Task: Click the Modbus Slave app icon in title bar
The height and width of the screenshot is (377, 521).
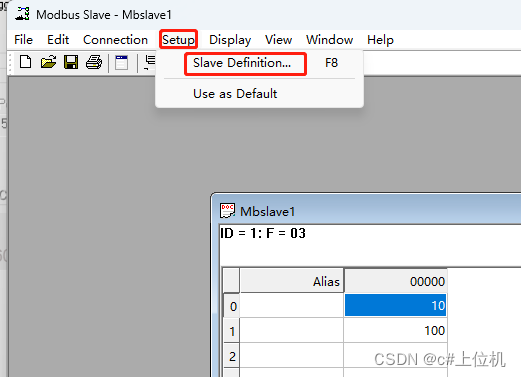Action: point(23,14)
